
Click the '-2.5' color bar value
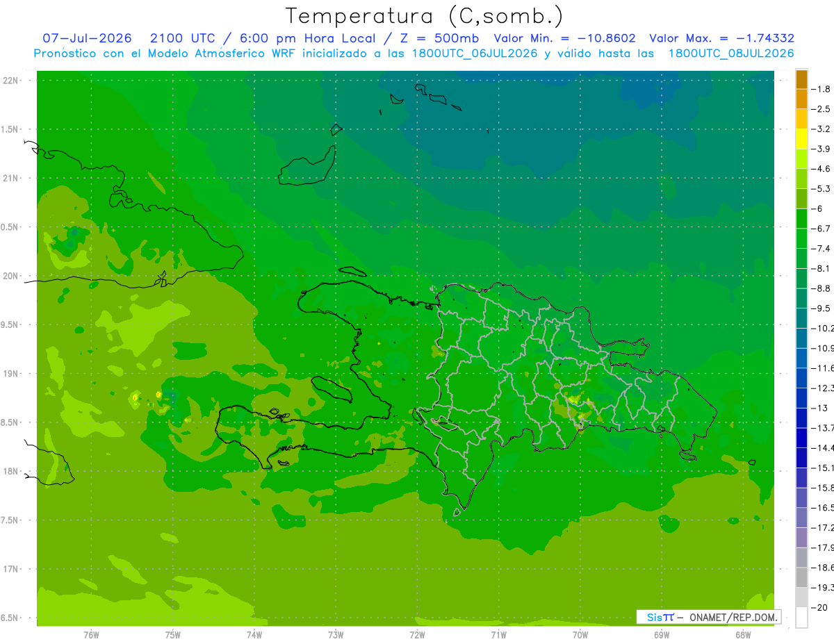coord(822,109)
